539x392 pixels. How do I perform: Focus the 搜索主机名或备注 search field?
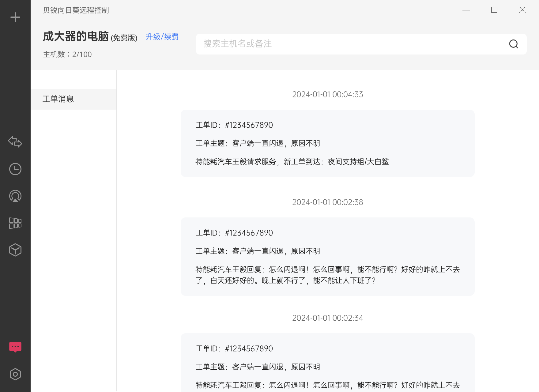pos(361,44)
